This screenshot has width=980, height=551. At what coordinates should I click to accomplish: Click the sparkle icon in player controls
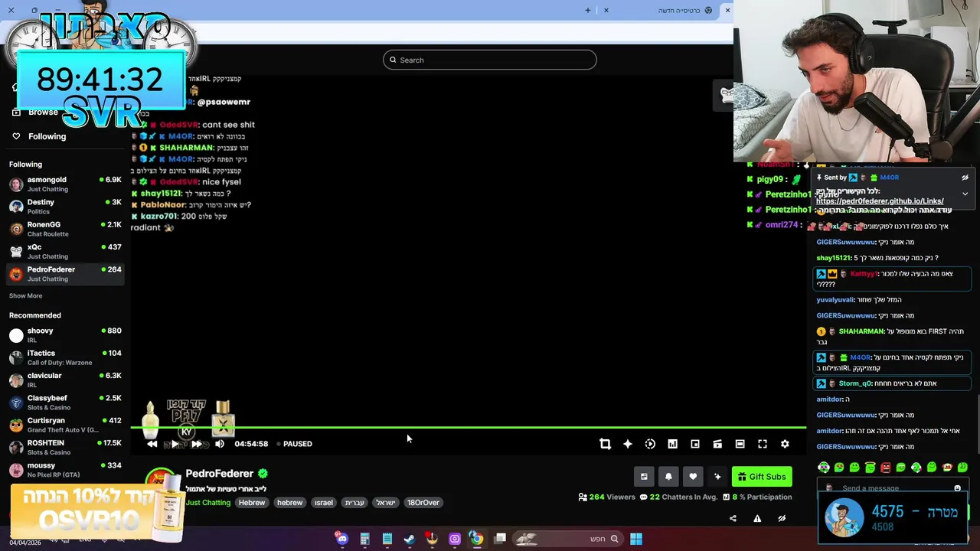[x=628, y=444]
